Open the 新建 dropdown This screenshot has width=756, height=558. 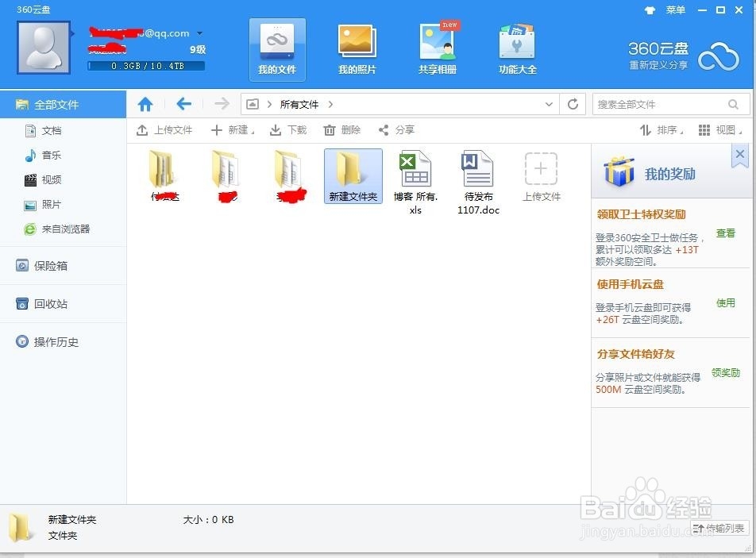pyautogui.click(x=233, y=130)
